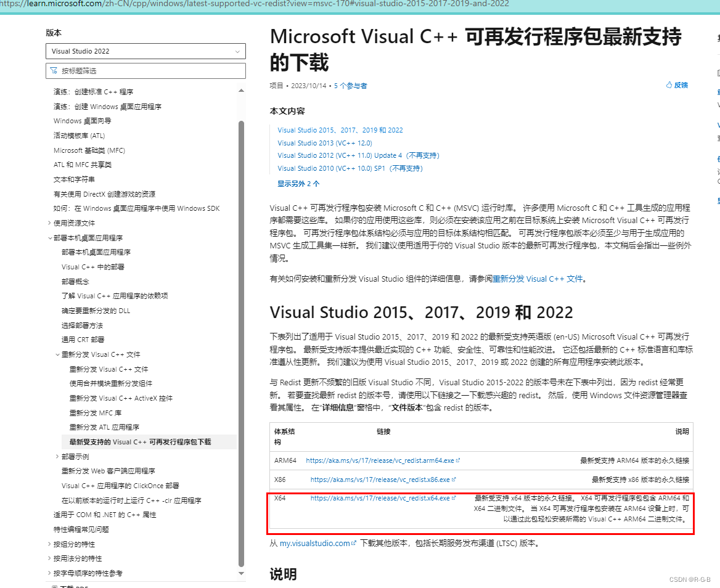Open 重新分发 MFC 库 in sidebar
The image size is (720, 588).
point(96,413)
